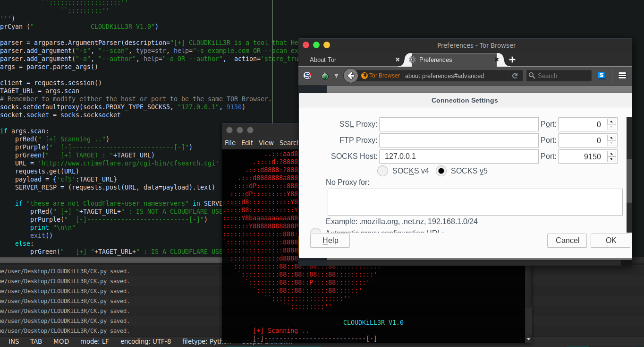Screen dimensions: 644x347
Task: Increase the SSL Proxy port value
Action: [x=612, y=121]
